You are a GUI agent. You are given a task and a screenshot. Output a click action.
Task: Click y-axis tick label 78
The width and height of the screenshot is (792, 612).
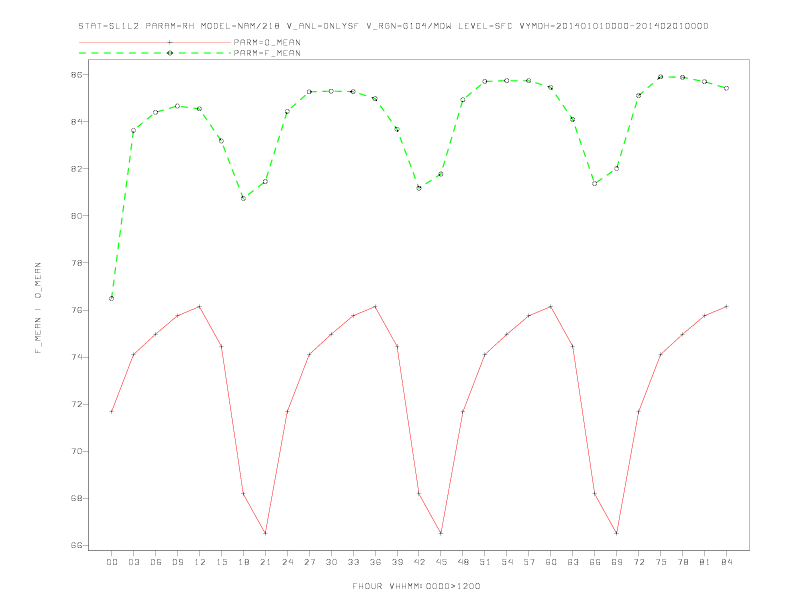76,263
